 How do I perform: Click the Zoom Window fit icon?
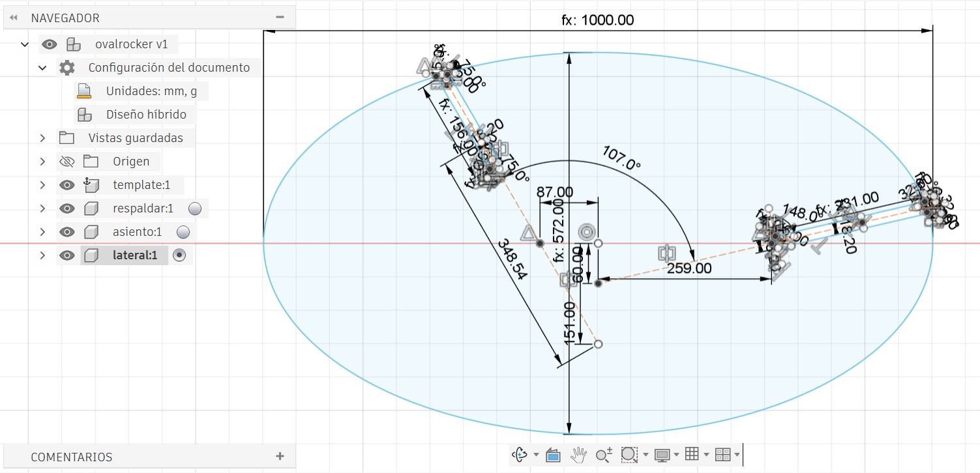[629, 455]
